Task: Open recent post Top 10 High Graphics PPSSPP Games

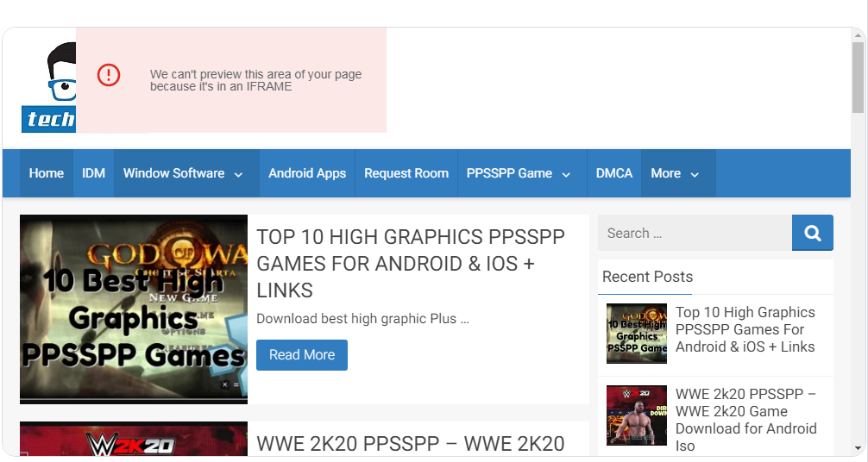Action: click(x=745, y=329)
